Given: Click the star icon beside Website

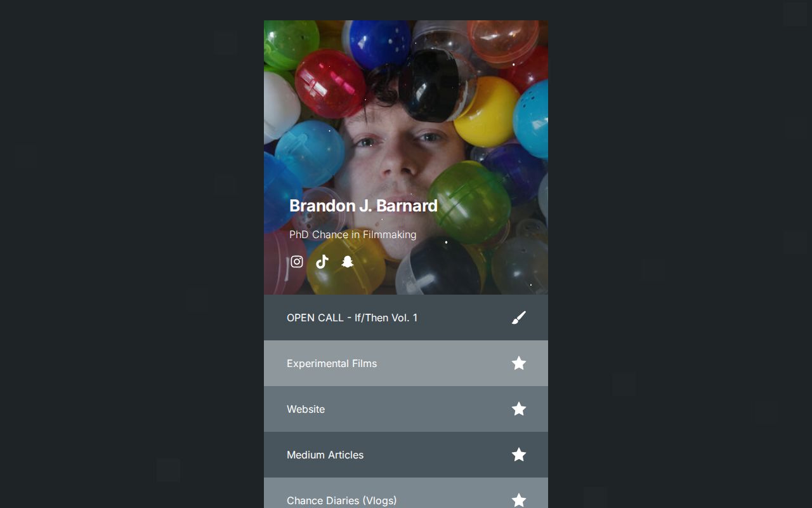Looking at the screenshot, I should [519, 409].
